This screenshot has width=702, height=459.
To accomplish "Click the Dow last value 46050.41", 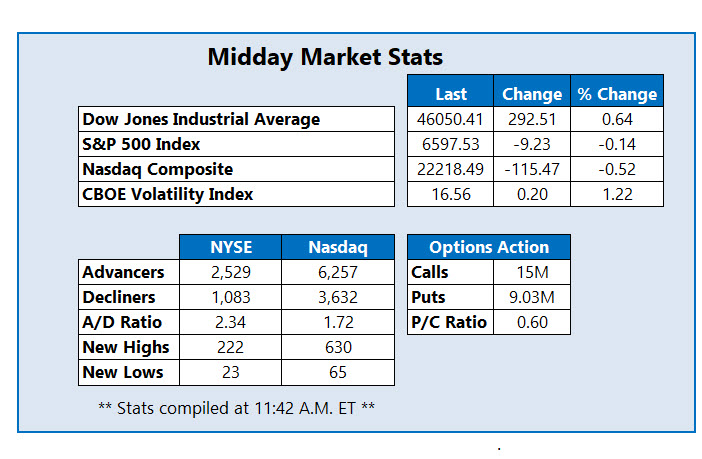I will coord(451,119).
